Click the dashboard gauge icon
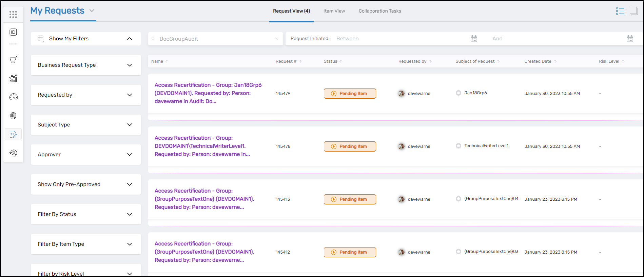The width and height of the screenshot is (644, 277). [13, 97]
